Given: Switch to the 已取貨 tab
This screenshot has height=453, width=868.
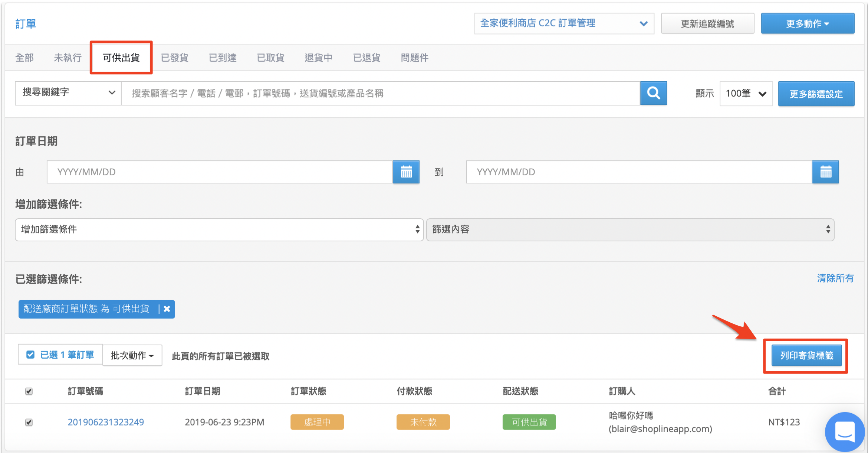Looking at the screenshot, I should pos(270,58).
